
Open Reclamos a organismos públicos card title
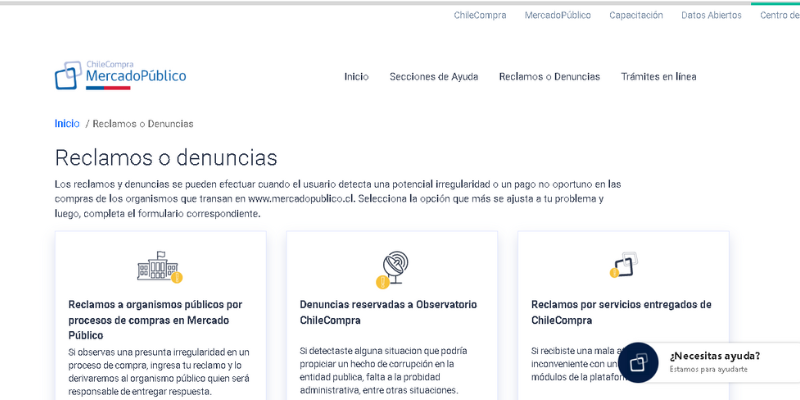[x=156, y=320]
